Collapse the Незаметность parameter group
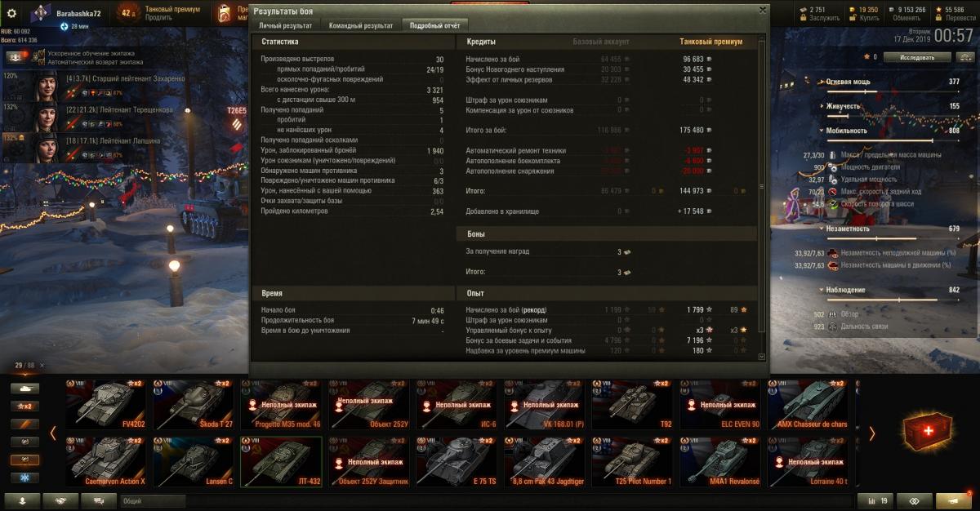The width and height of the screenshot is (980, 511). point(820,229)
